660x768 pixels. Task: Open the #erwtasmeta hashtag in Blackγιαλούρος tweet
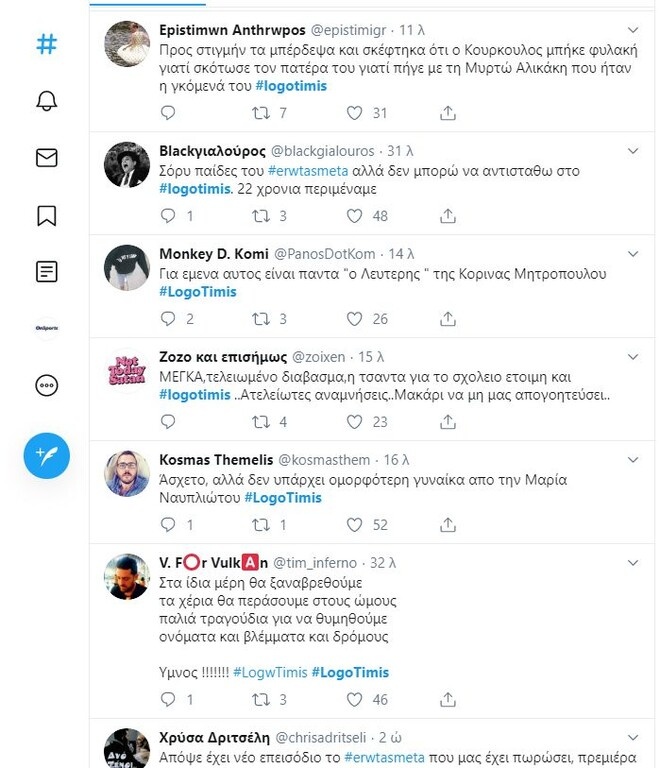306,171
